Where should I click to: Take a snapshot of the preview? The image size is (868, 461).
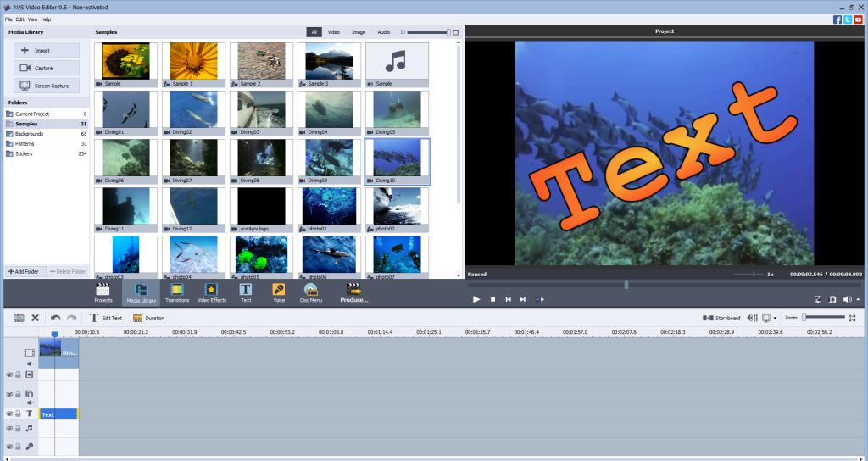click(x=832, y=299)
